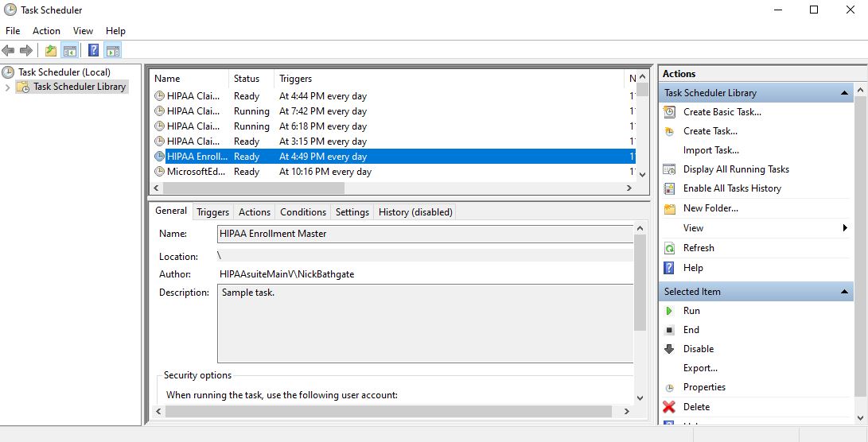Image resolution: width=868 pixels, height=442 pixels.
Task: Click the details pane vertical scrollbar thumb
Action: click(x=640, y=281)
